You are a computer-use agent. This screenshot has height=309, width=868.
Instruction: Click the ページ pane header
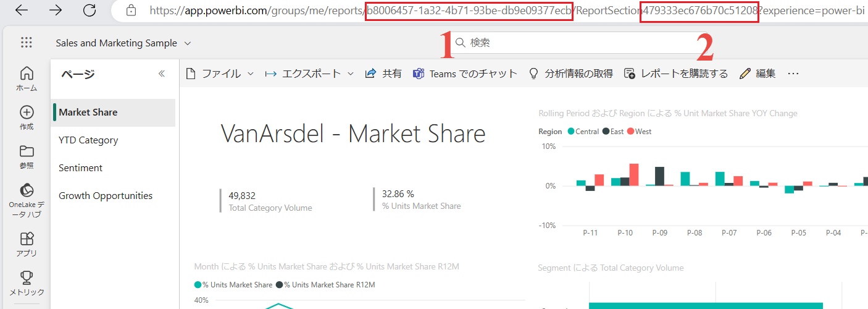pyautogui.click(x=77, y=74)
